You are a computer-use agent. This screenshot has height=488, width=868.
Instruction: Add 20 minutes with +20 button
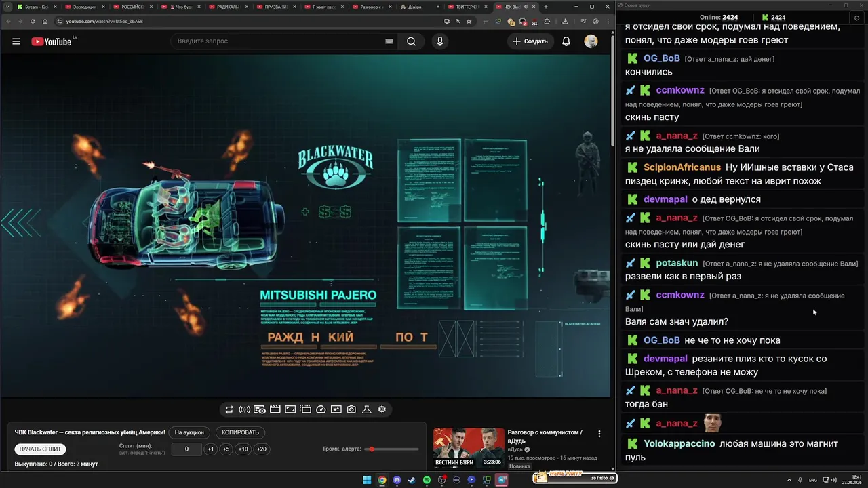[261, 449]
